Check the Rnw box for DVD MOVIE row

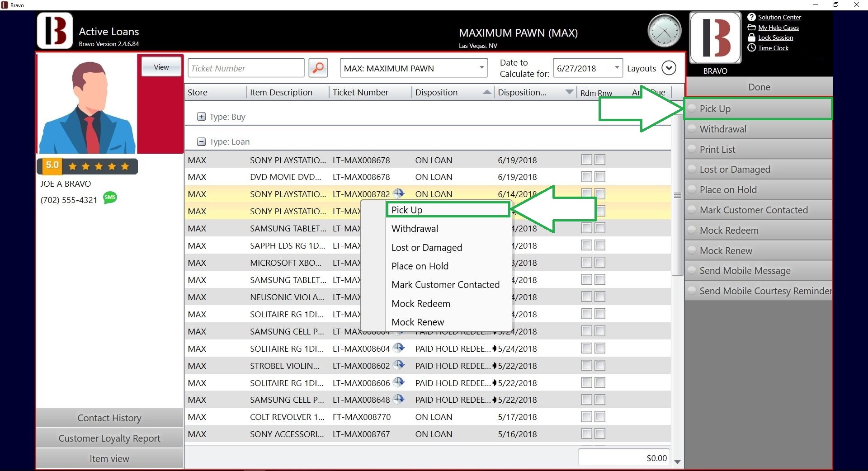click(x=600, y=177)
